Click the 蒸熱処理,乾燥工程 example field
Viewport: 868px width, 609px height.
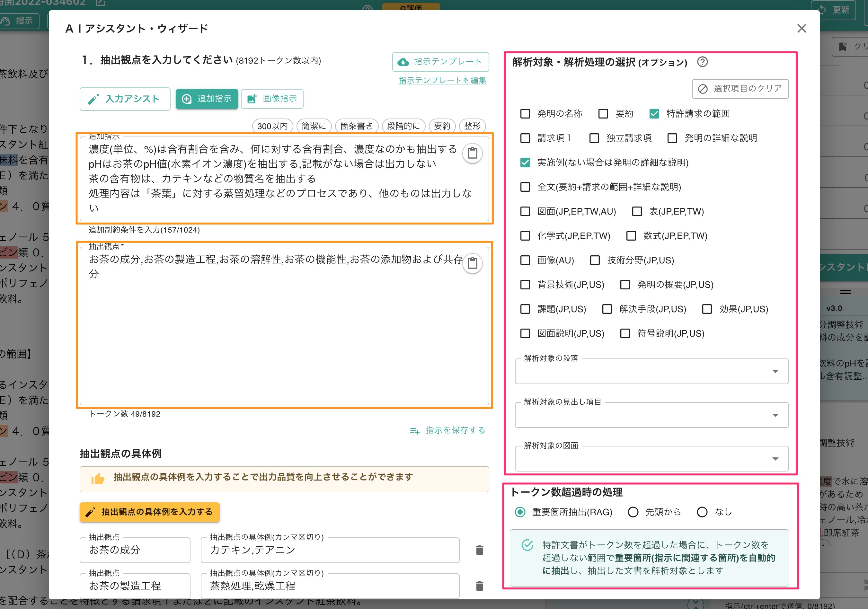330,586
